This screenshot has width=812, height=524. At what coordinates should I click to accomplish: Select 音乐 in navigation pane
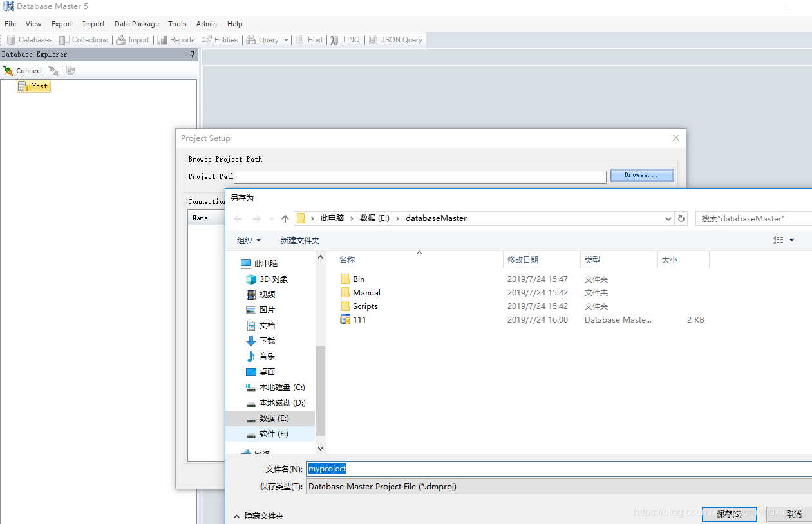click(261, 357)
